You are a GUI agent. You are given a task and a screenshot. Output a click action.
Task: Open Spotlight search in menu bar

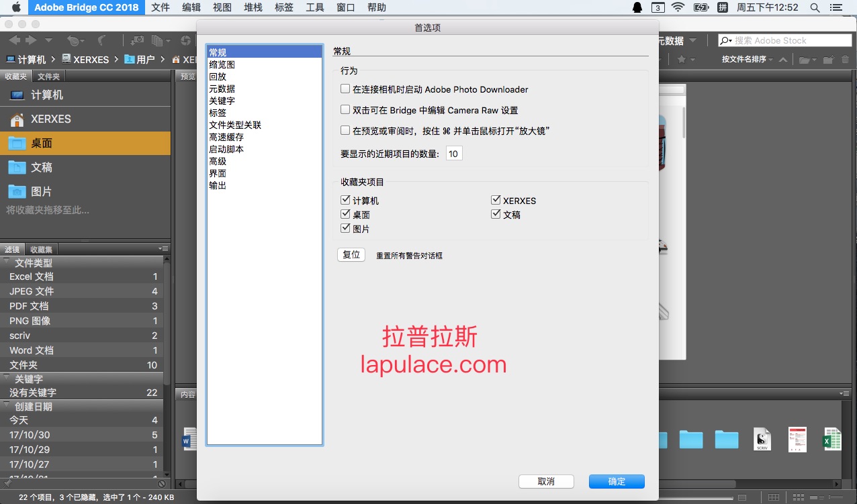pos(815,7)
